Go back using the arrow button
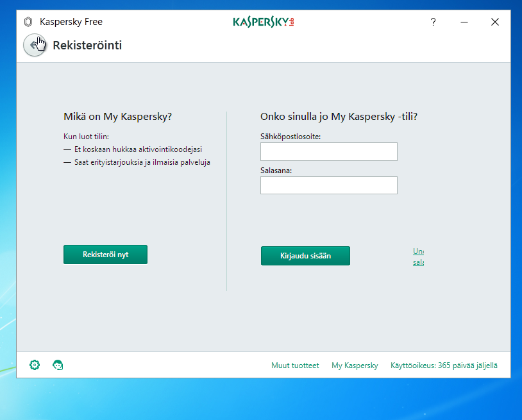Screen dimensions: 522x420 click(34, 45)
